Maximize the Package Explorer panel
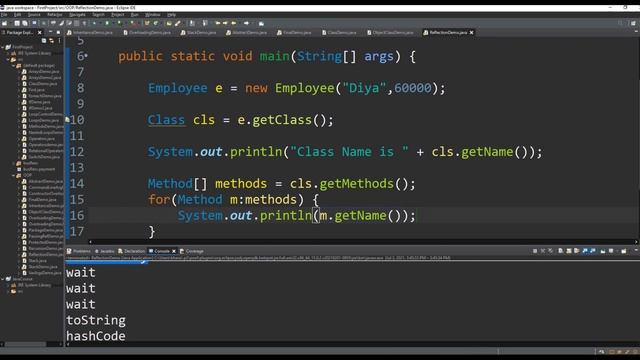 [x=58, y=32]
